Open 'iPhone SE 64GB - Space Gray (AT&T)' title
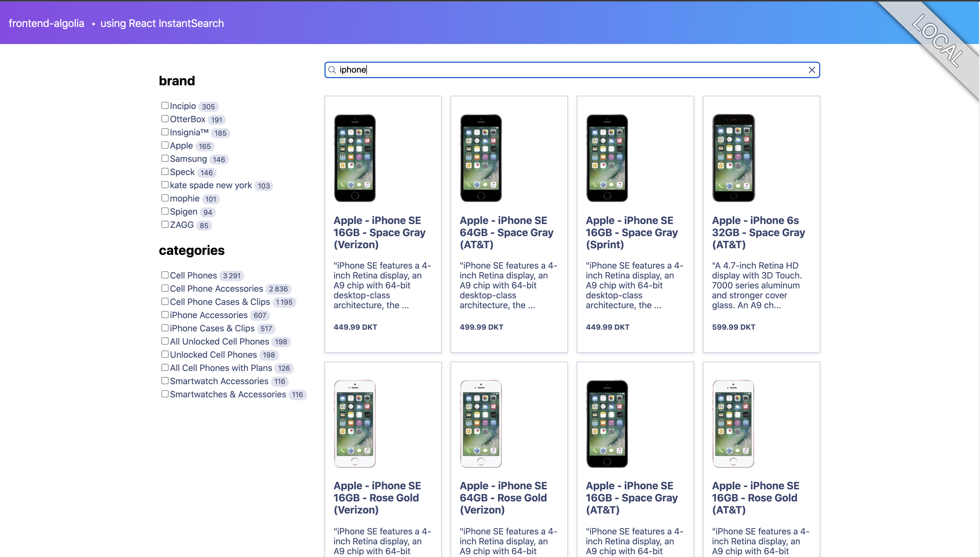 point(506,232)
